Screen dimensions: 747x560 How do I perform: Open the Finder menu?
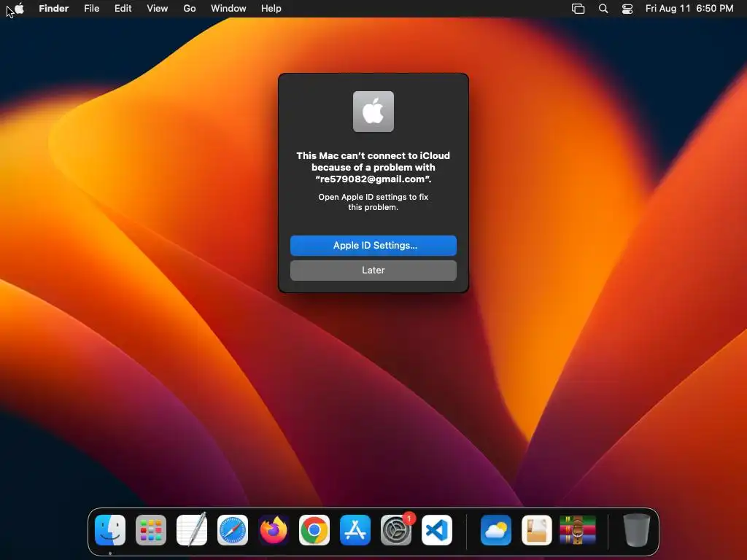point(54,9)
